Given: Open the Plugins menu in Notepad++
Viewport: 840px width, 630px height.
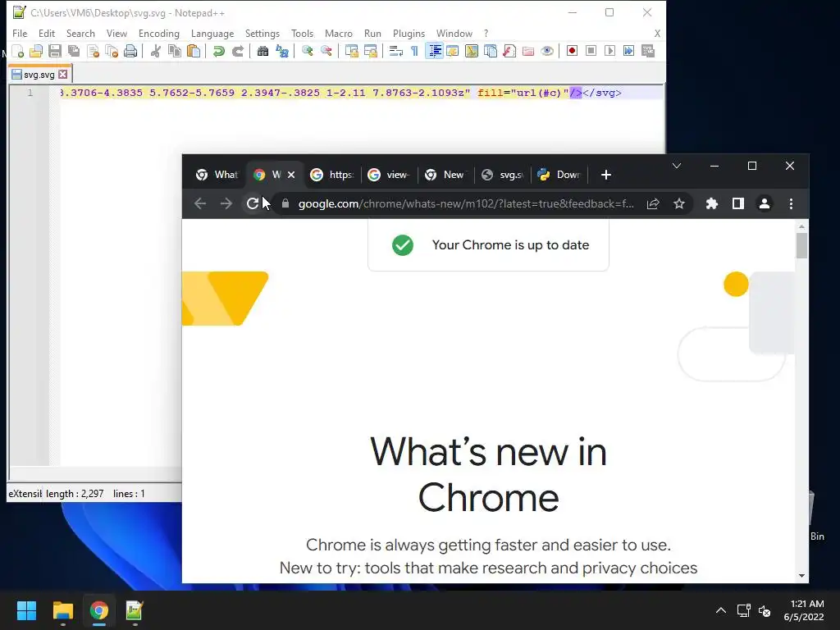Looking at the screenshot, I should [x=409, y=33].
